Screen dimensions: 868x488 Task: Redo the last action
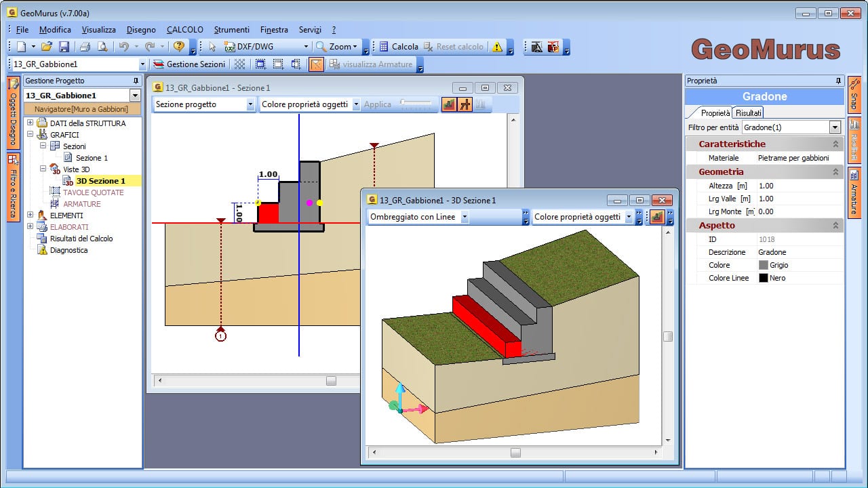[149, 47]
